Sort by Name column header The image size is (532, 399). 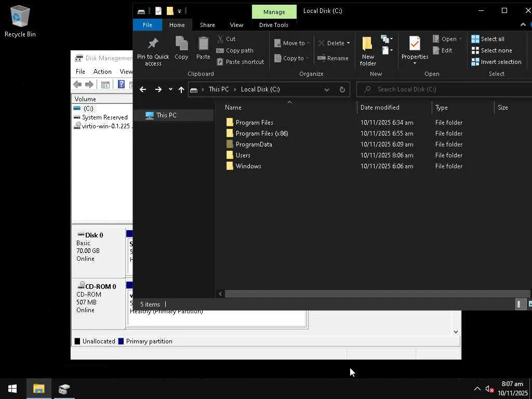point(233,108)
